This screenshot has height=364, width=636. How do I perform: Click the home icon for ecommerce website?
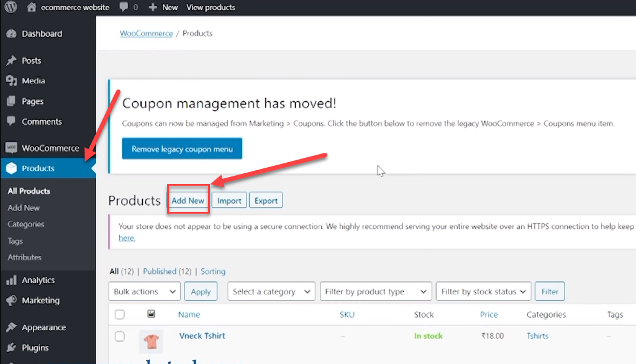[31, 7]
